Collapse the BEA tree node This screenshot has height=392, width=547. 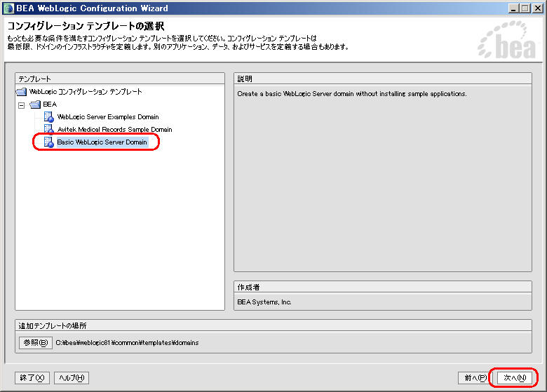21,104
